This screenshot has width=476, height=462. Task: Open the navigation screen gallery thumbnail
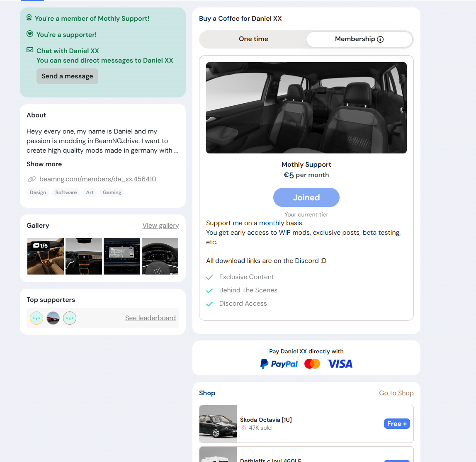click(122, 256)
